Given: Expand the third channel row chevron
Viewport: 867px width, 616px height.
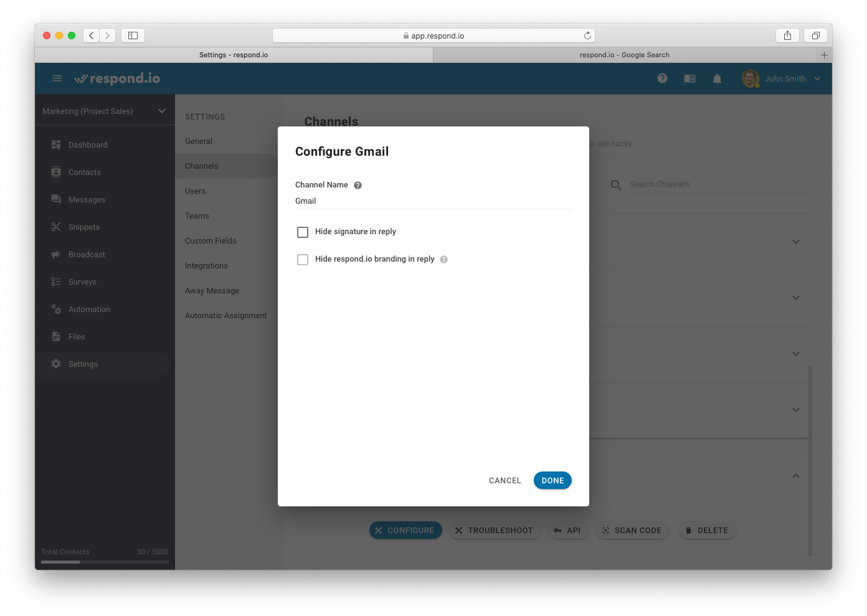Looking at the screenshot, I should point(795,354).
